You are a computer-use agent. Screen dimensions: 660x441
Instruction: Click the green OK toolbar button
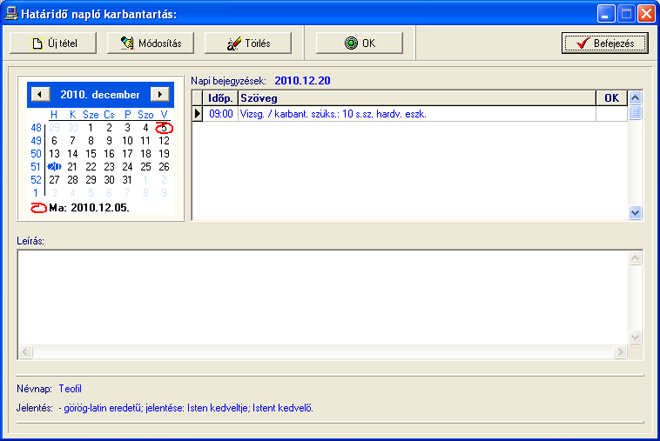359,43
